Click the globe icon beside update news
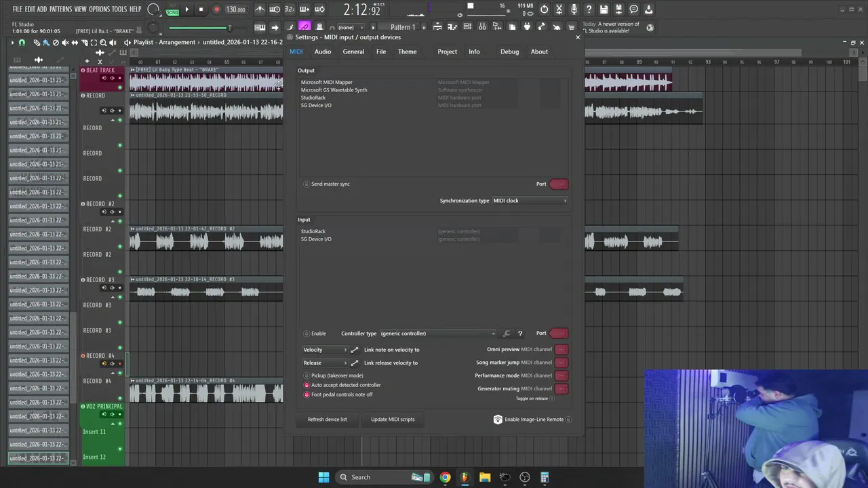868x488 pixels. point(650,28)
